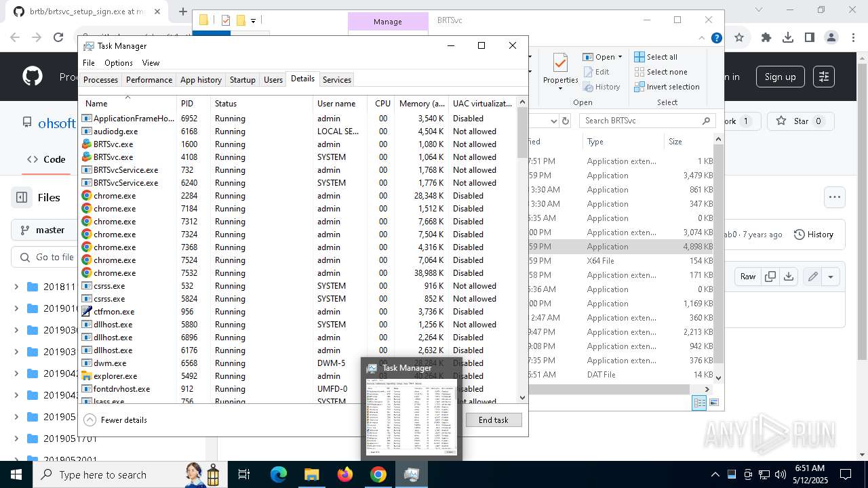
Task: Switch Explorer to details view button
Action: point(698,403)
